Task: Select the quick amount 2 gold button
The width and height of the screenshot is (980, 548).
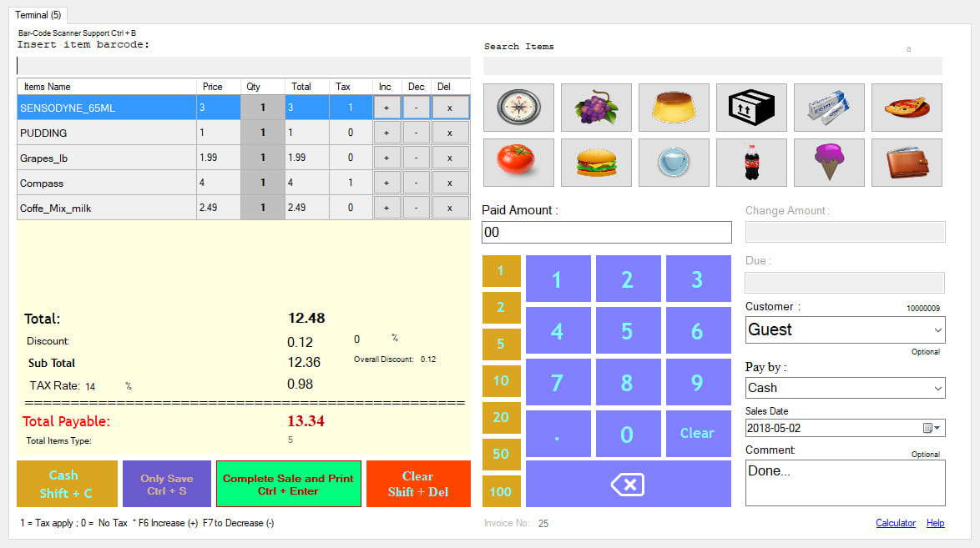Action: point(501,308)
